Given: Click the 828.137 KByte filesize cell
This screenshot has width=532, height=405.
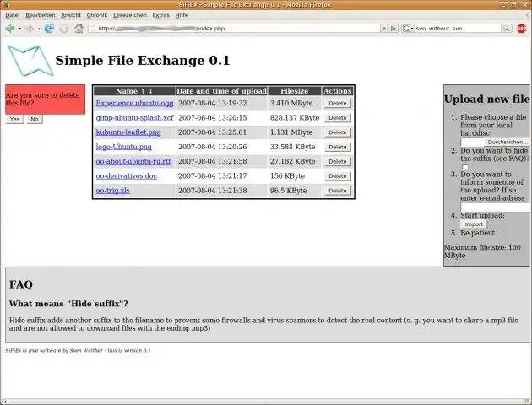Looking at the screenshot, I should [295, 117].
